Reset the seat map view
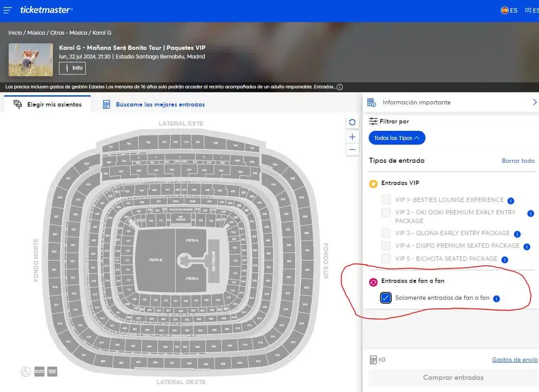Screen dimensions: 539x392 pos(352,123)
